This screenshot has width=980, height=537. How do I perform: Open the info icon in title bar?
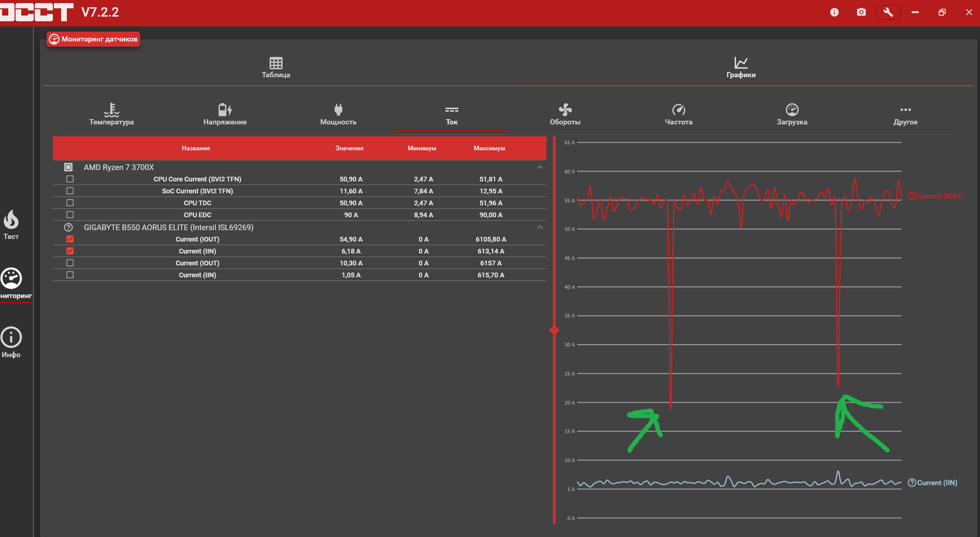tap(834, 12)
